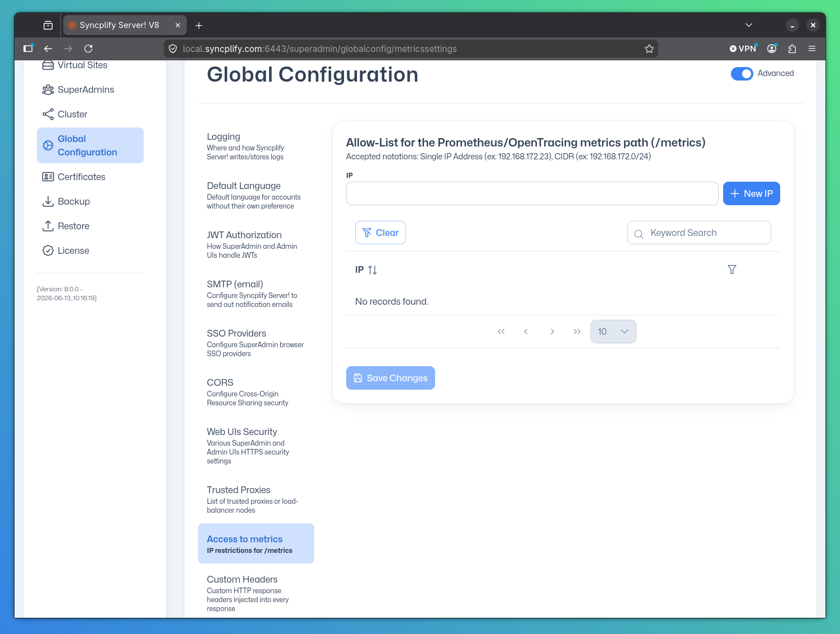Open the SuperAdmins section
This screenshot has height=634, width=840.
click(90, 89)
